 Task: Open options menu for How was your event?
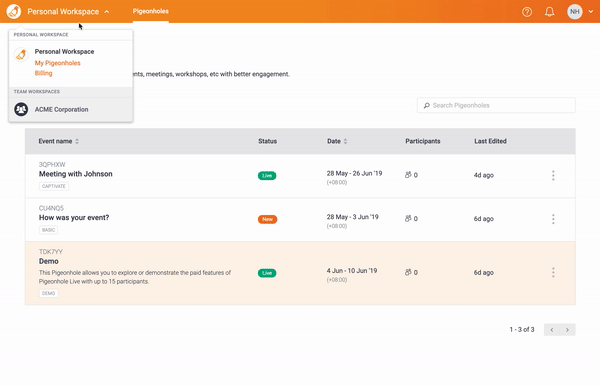(x=553, y=219)
